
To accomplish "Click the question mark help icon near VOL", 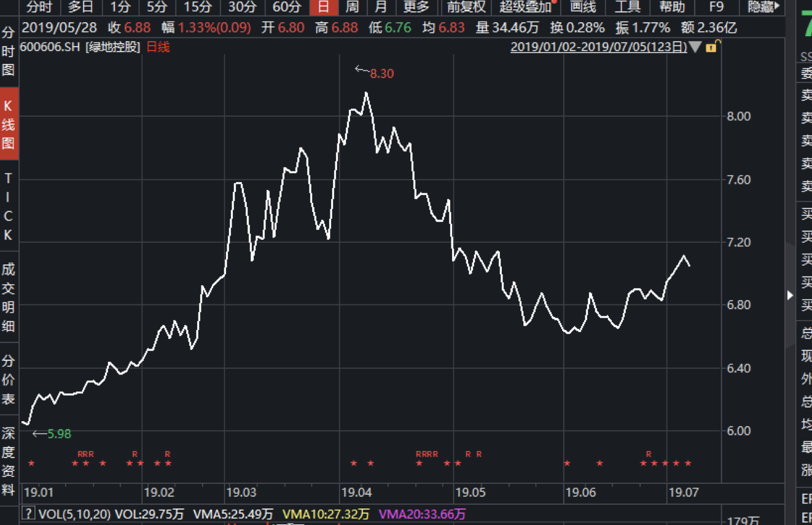I will pos(28,513).
